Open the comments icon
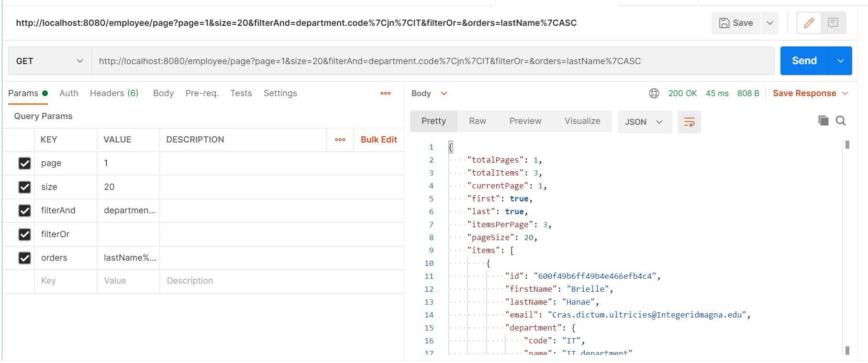The height and width of the screenshot is (363, 868). [x=833, y=23]
